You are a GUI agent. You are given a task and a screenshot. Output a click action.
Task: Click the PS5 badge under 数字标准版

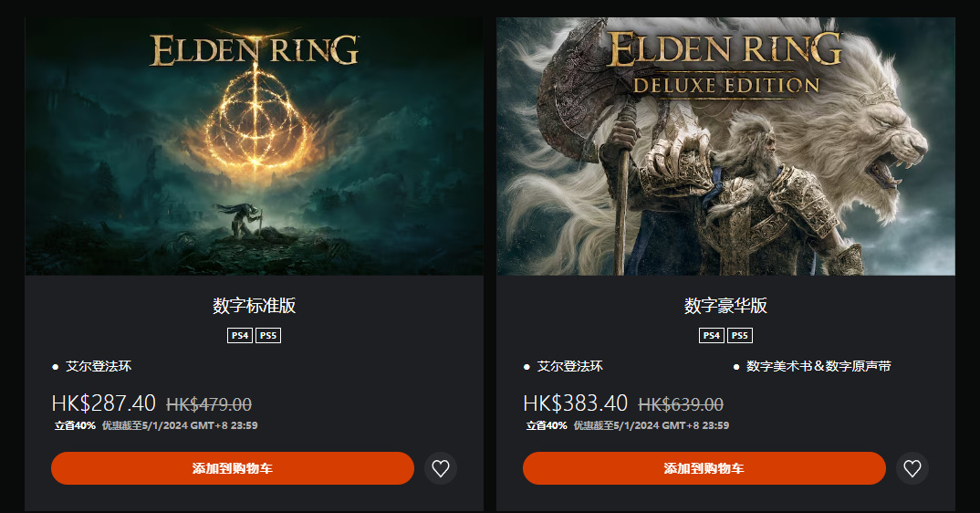[x=268, y=335]
